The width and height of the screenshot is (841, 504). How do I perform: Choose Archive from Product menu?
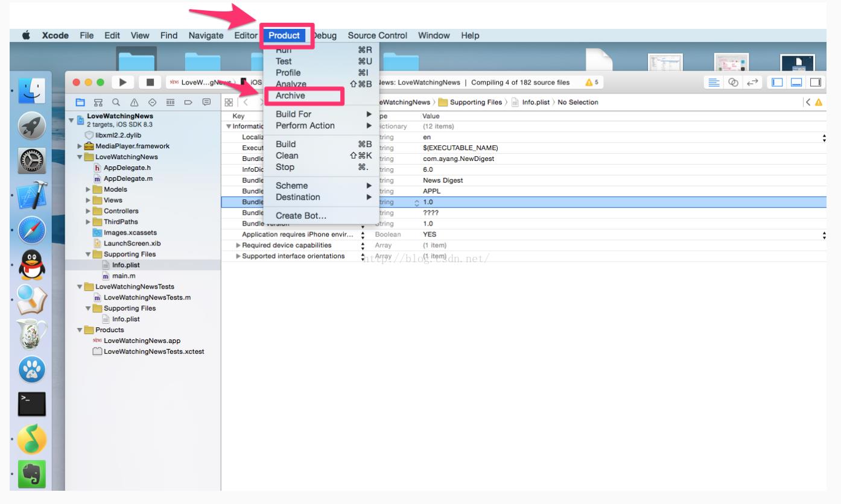322,95
